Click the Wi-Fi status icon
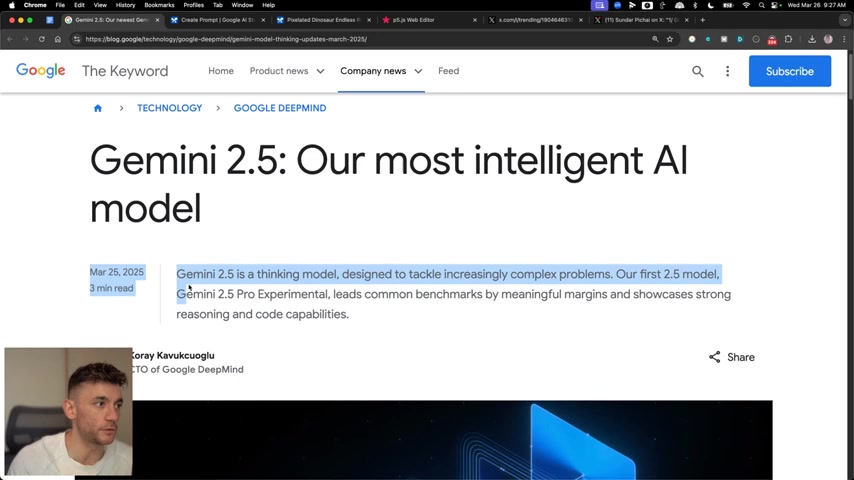Viewport: 854px width, 480px height. (746, 5)
